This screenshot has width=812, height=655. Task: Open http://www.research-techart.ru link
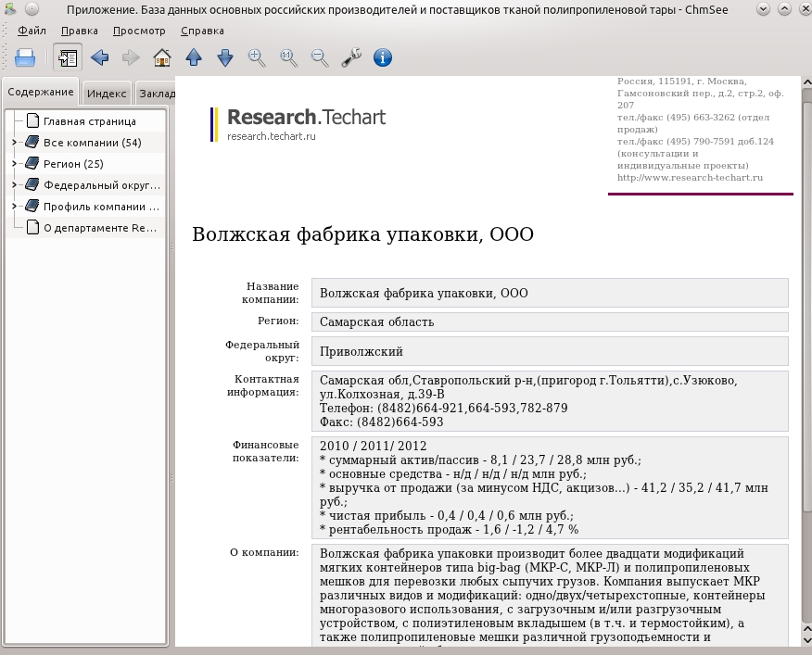(690, 178)
